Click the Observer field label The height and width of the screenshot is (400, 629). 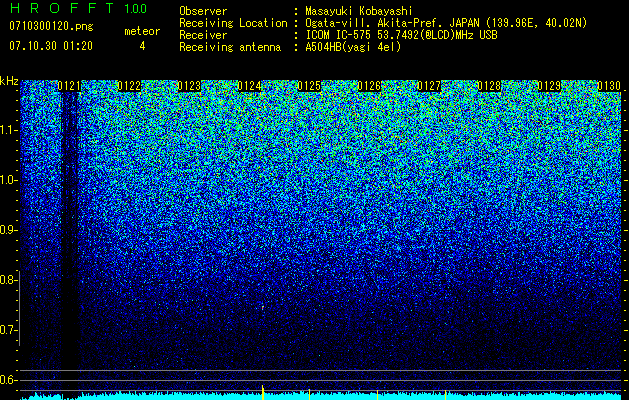tap(203, 11)
